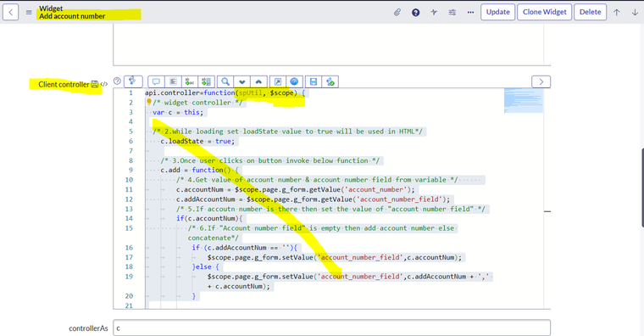The height and width of the screenshot is (336, 644).
Task: Find previous with up chevron icon
Action: (x=258, y=81)
